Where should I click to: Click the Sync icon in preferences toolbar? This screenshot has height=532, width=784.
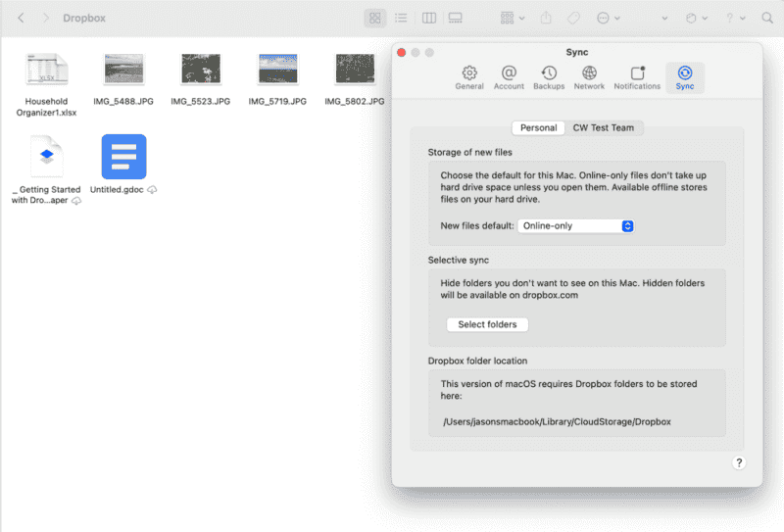[x=684, y=77]
